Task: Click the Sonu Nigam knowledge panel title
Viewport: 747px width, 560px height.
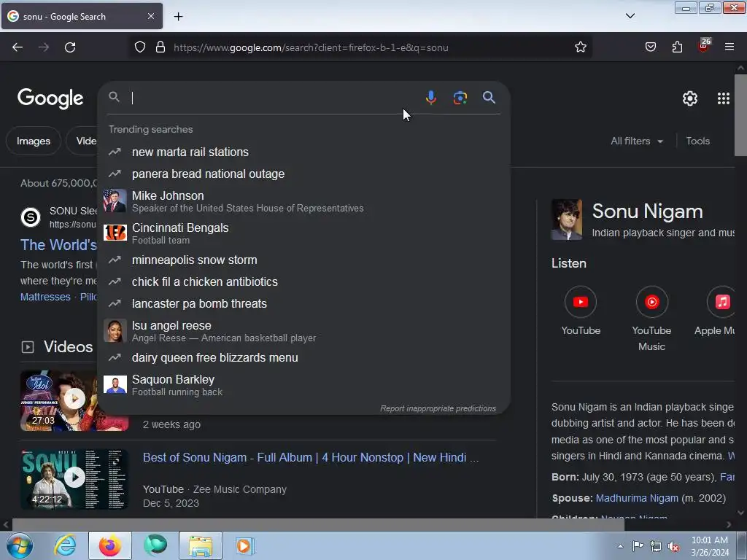Action: tap(648, 211)
